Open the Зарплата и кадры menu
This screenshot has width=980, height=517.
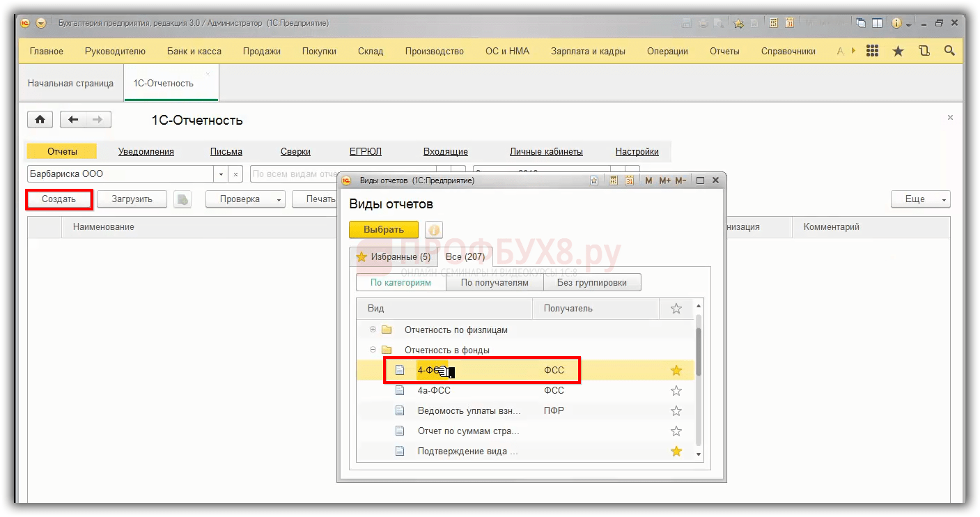click(588, 51)
